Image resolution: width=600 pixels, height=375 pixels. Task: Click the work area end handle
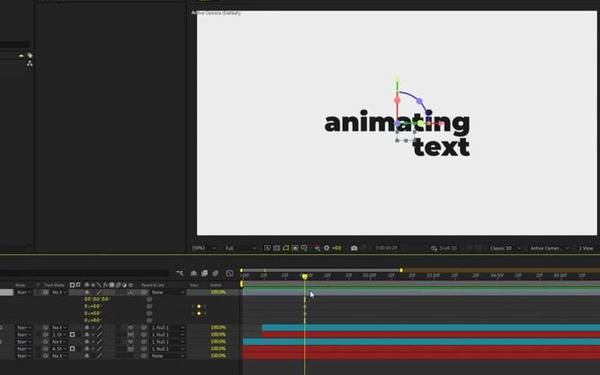point(401,270)
